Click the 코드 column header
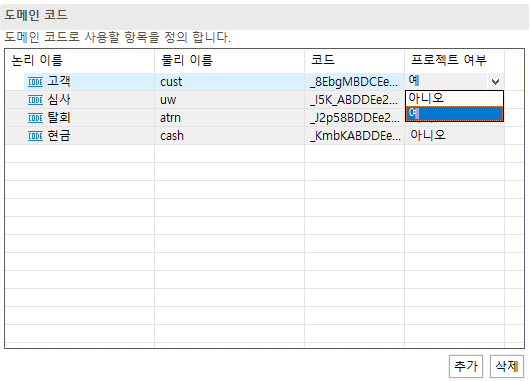Screen dimensions: 531x381 [x=354, y=60]
